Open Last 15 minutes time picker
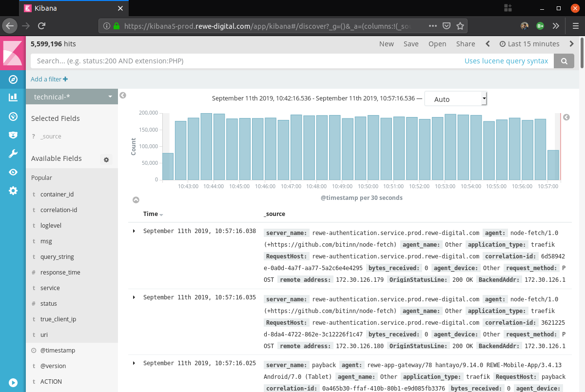Viewport: 585px width, 392px height. [x=529, y=44]
